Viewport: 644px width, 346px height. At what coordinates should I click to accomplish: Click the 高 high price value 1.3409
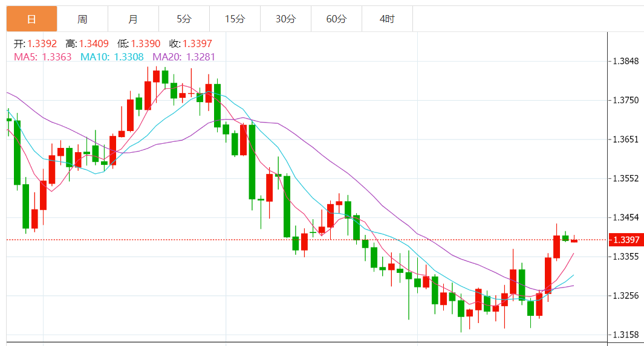pos(94,43)
